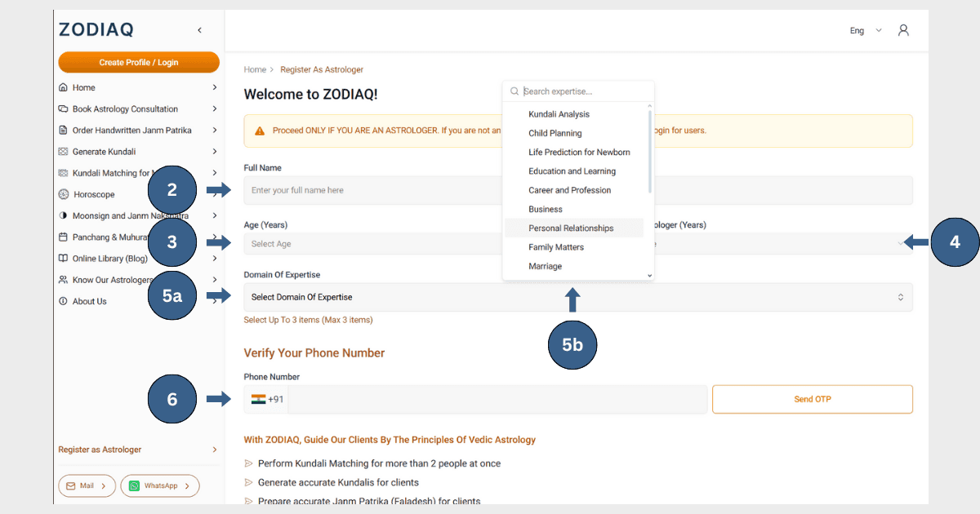
Task: Select Personal Relationships option
Action: [574, 228]
